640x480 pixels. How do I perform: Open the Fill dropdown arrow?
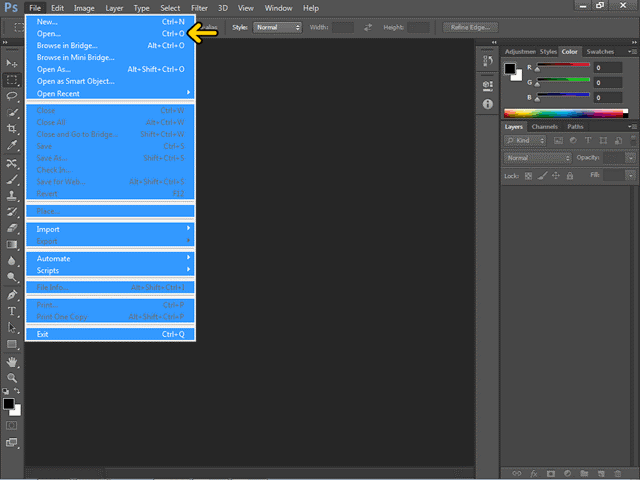click(x=631, y=176)
